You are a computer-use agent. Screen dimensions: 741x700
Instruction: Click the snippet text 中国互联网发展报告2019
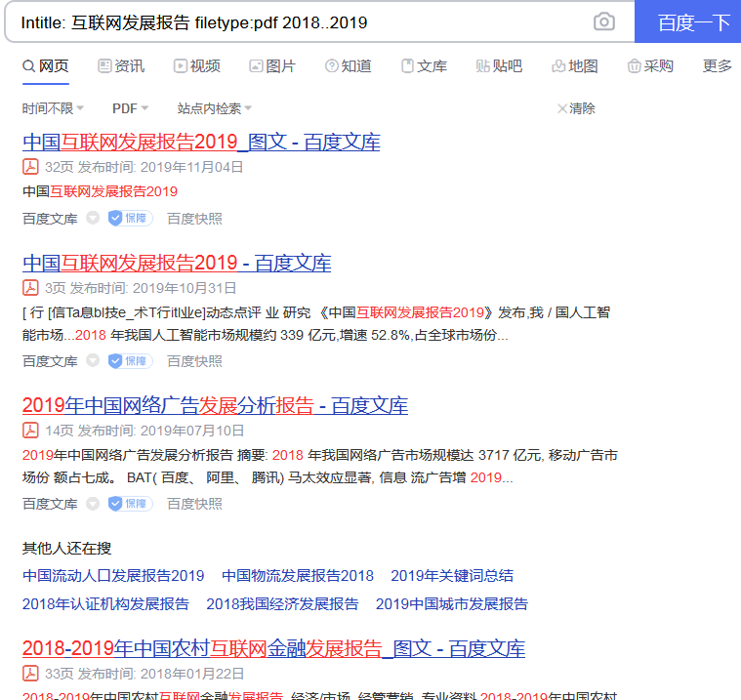click(100, 191)
